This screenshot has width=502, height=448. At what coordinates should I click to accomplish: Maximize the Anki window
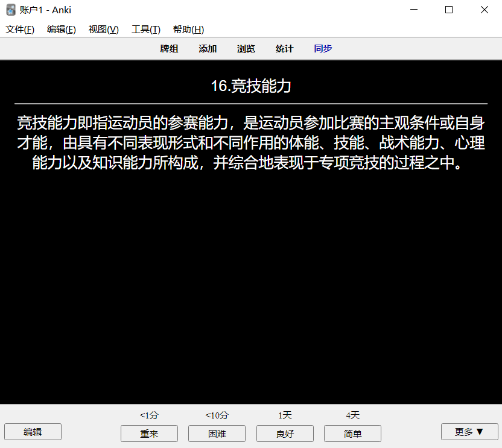point(449,10)
